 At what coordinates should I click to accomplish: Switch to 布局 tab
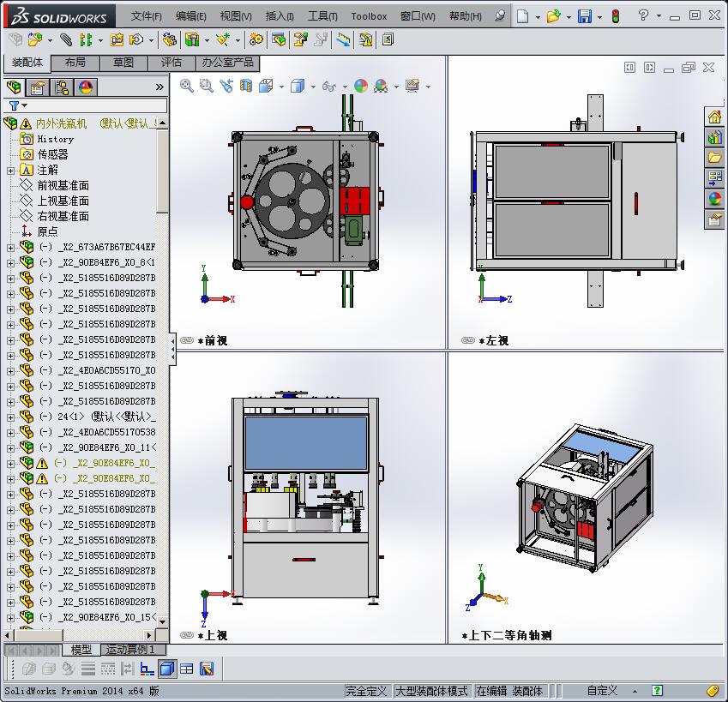[x=75, y=63]
